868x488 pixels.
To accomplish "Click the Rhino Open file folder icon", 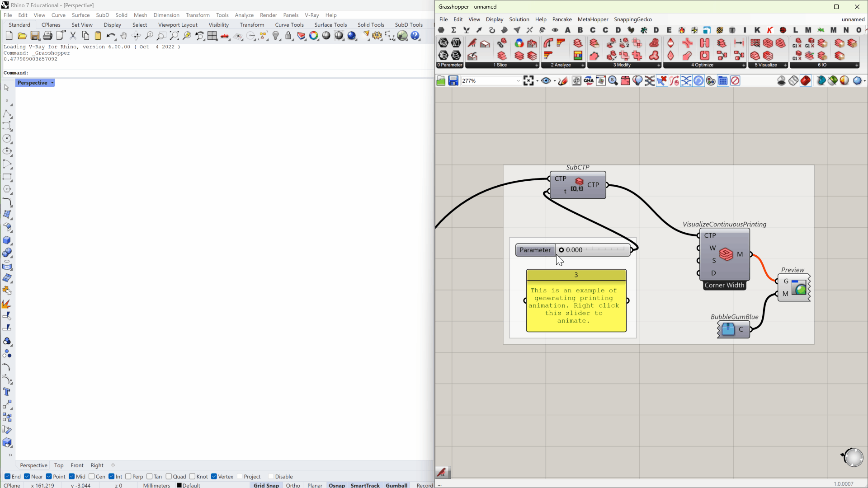I will (x=22, y=36).
